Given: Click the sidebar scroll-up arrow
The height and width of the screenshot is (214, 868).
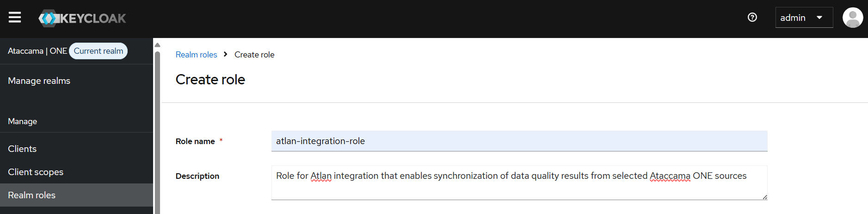Looking at the screenshot, I should (x=157, y=45).
